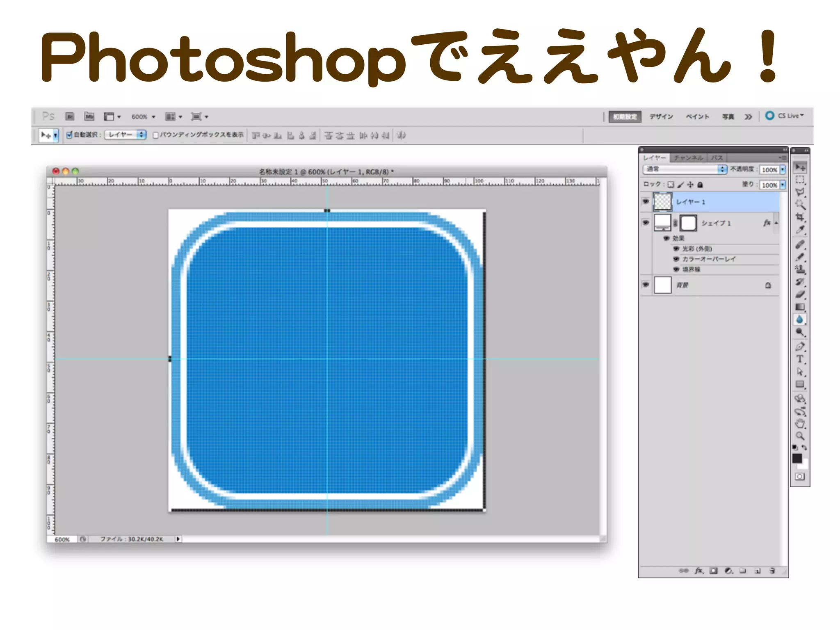Add a layer mask from panel bottom
The height and width of the screenshot is (630, 840).
(714, 571)
